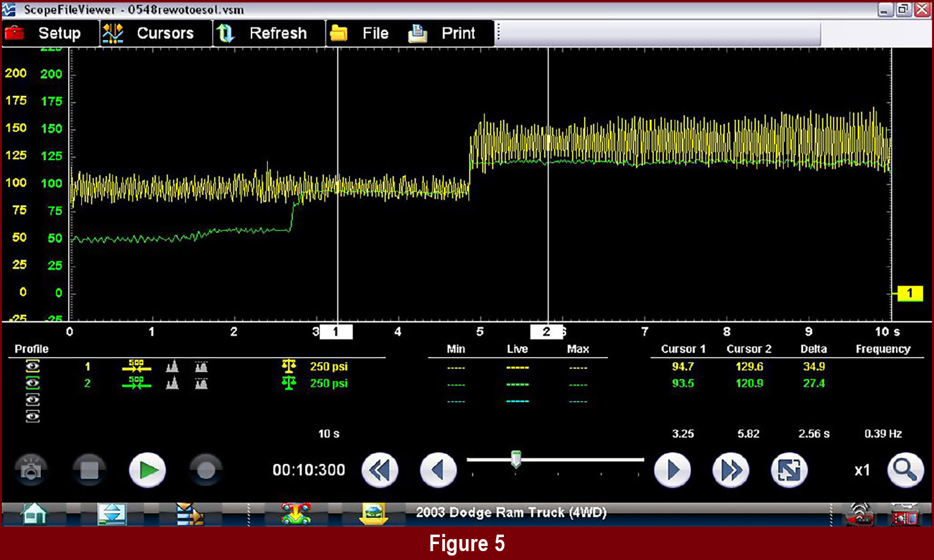Step forward one frame with right arrow
The image size is (934, 560).
pos(672,470)
